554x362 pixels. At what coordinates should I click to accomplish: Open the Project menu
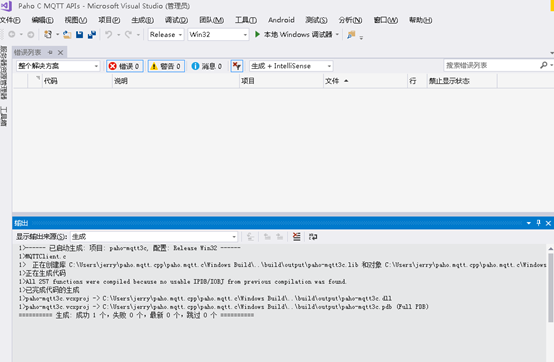click(109, 20)
